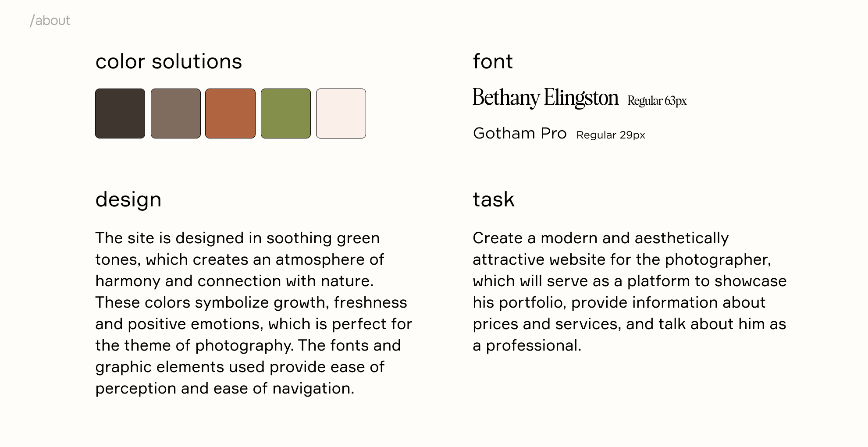Click the "font" section heading
The image size is (868, 447).
[x=493, y=61]
